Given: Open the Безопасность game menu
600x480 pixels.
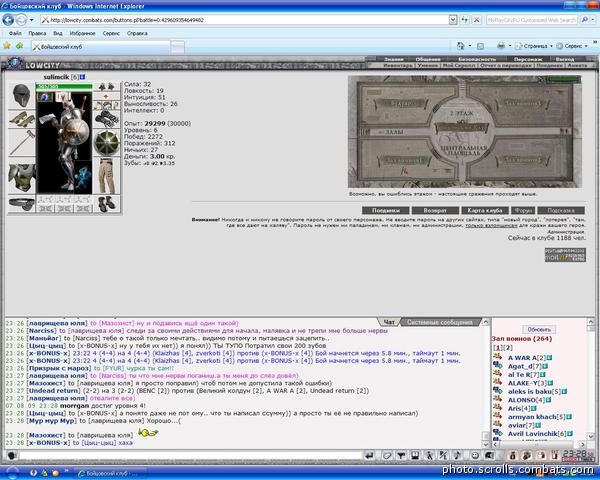Looking at the screenshot, I should [x=477, y=59].
